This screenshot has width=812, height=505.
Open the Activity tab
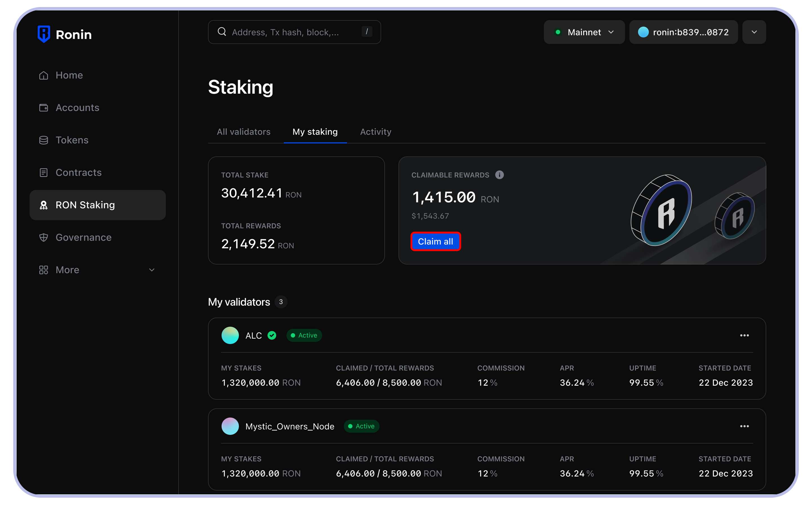(x=375, y=132)
